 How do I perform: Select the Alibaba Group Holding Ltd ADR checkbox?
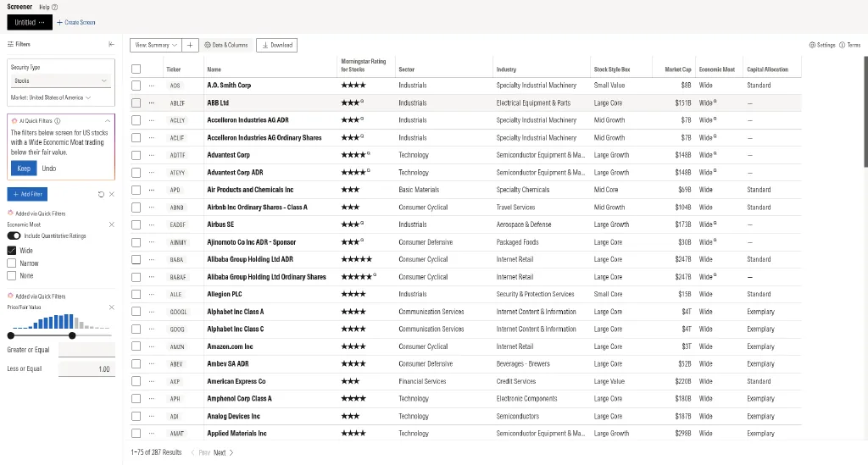(x=136, y=259)
